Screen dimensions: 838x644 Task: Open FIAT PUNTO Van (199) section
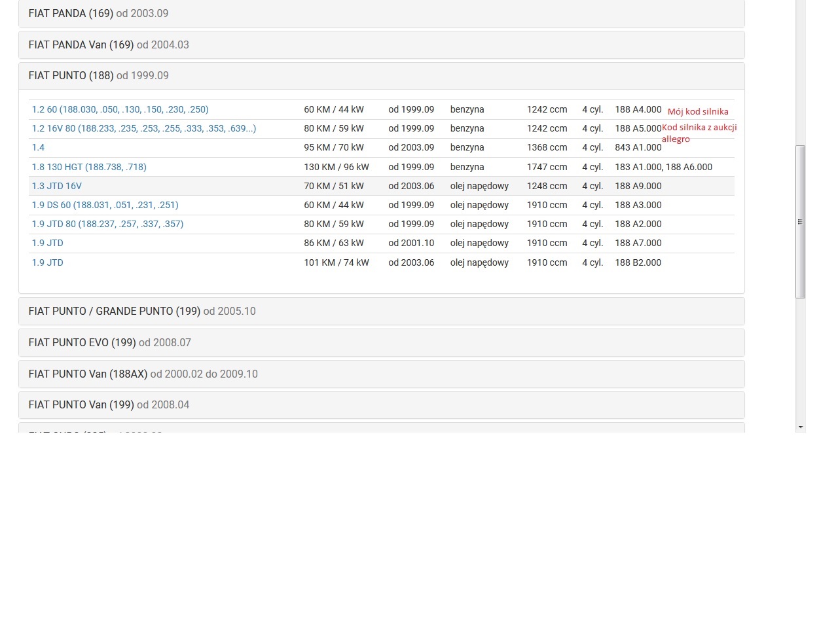pos(109,404)
